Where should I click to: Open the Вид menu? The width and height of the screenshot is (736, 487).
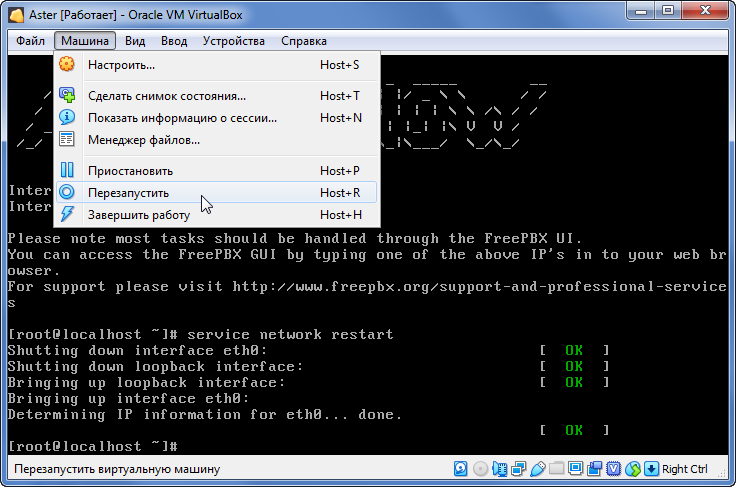[x=135, y=41]
